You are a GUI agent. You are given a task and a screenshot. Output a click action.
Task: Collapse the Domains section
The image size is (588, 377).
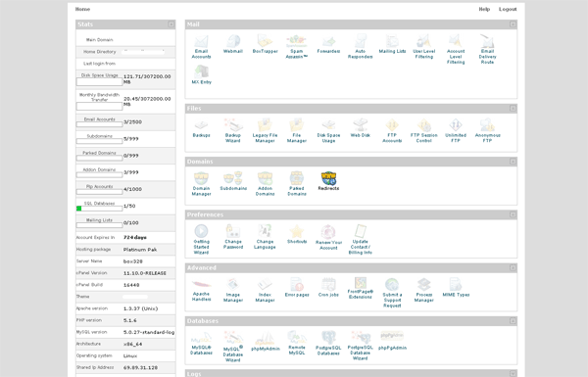[x=513, y=162]
